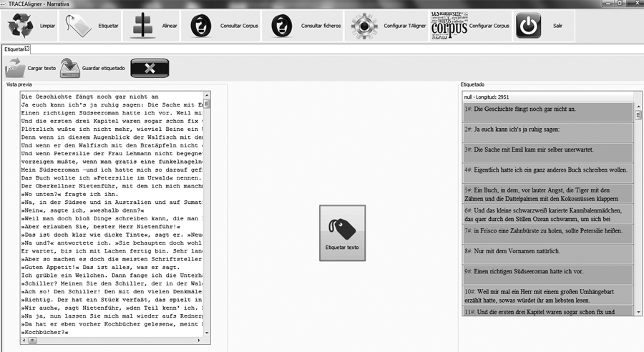Image resolution: width=644 pixels, height=352 pixels.
Task: Click Salir toolbar label
Action: tap(557, 26)
